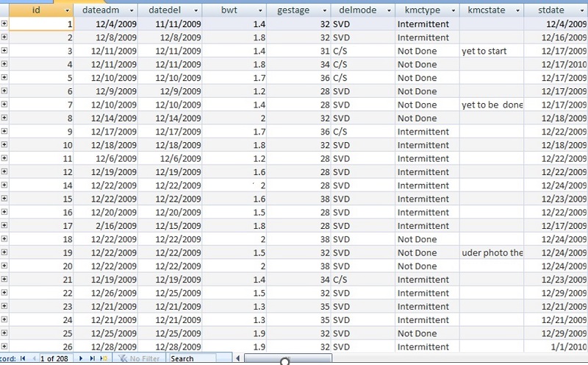
Task: Select the kmctype 'Intermittent' cell of record id 9
Action: (427, 132)
